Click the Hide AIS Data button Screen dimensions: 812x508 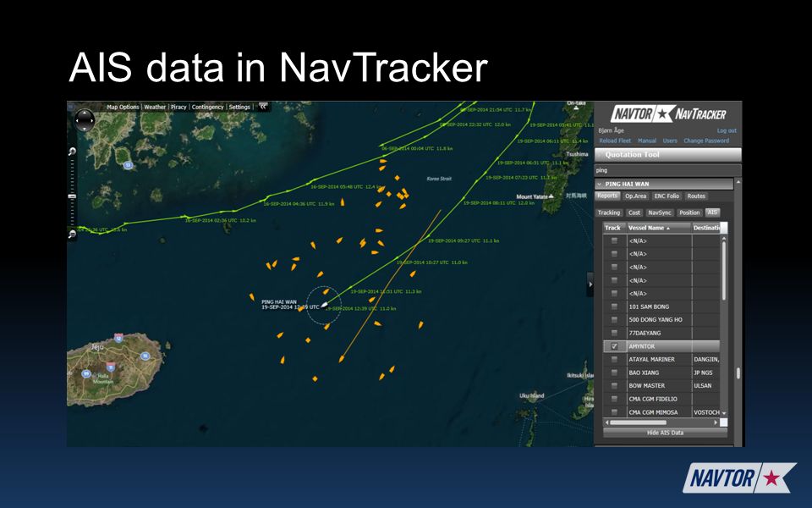click(666, 433)
